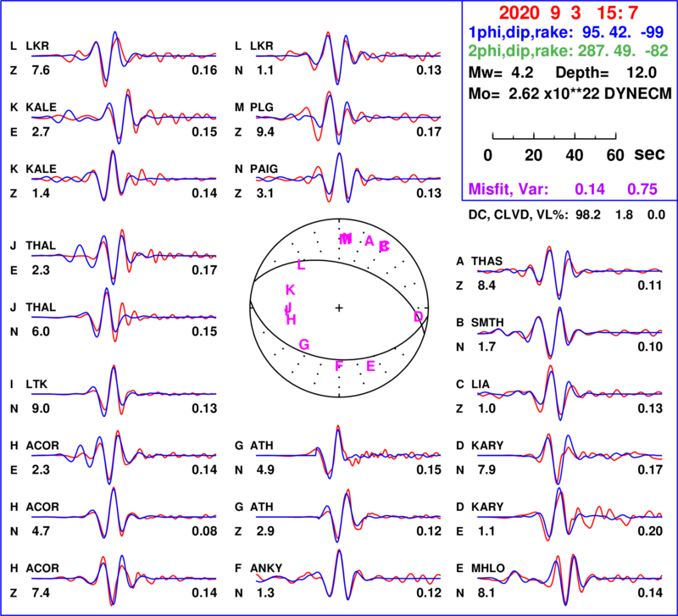The height and width of the screenshot is (616, 678).
Task: Click the 'Mo= 2.62 x10**22 DYNECM' moment text
Action: [570, 93]
